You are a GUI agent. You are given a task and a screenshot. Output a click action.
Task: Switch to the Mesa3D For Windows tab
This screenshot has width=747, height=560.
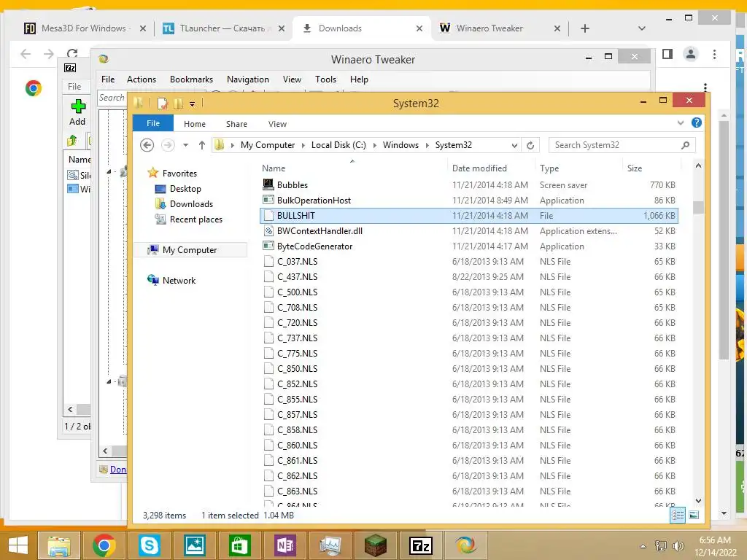click(85, 28)
